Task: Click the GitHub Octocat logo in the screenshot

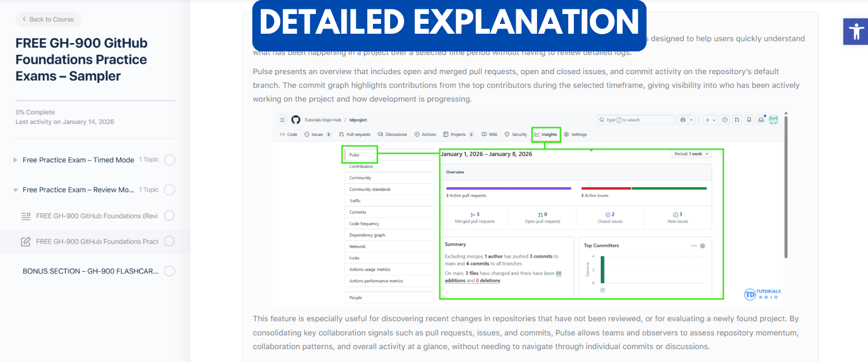Action: point(296,120)
